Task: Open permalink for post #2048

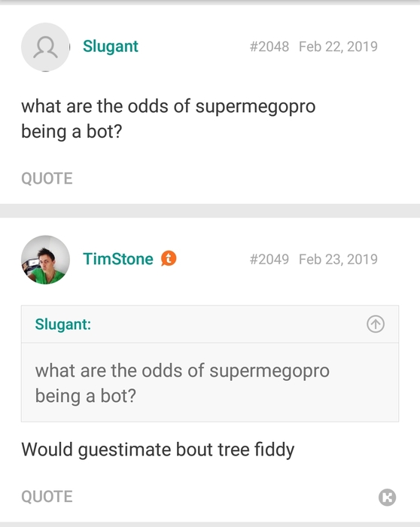Action: pos(269,47)
